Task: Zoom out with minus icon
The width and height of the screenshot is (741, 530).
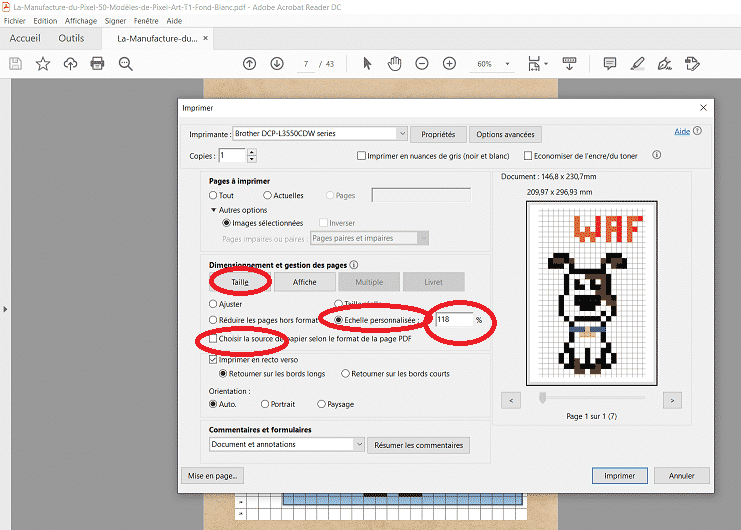Action: coord(422,64)
